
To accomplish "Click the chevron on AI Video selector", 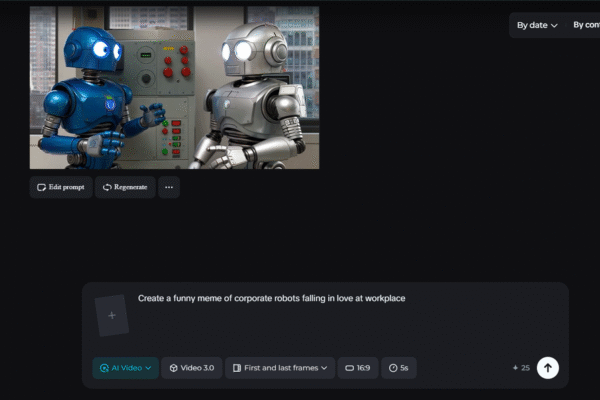I will coord(149,368).
